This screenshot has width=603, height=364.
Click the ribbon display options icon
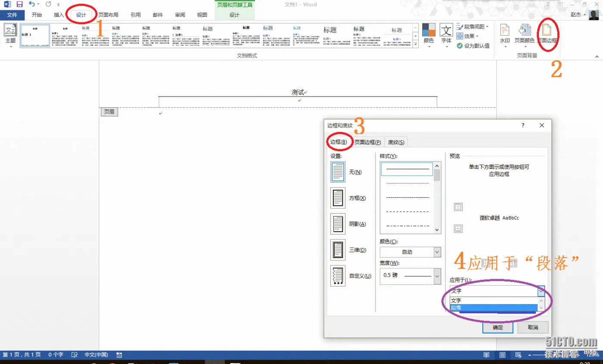560,4
